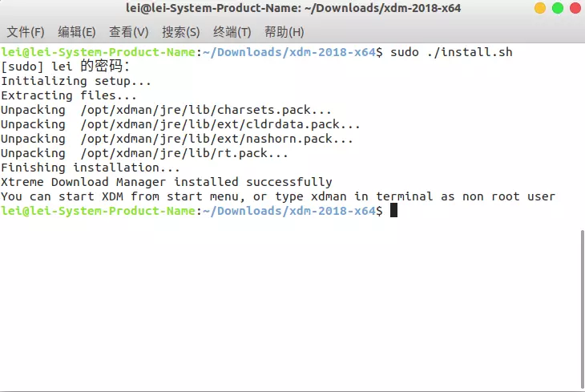Open the 搜索(S) menu
Viewport: 585px width, 392px height.
point(181,32)
